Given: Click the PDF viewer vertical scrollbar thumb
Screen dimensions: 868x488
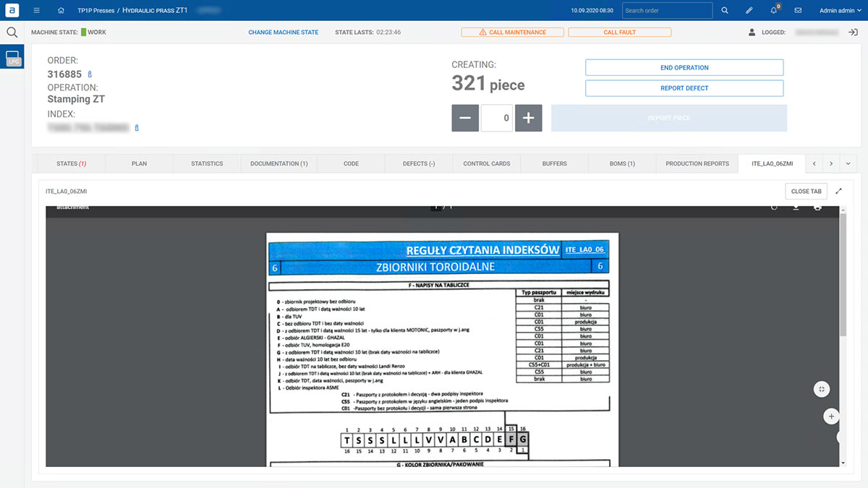Looking at the screenshot, I should [843, 275].
